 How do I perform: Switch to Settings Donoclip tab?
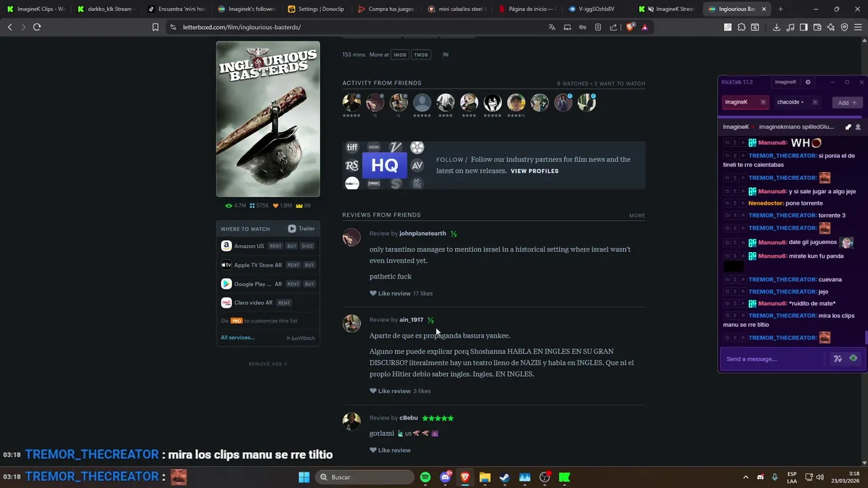pos(315,9)
